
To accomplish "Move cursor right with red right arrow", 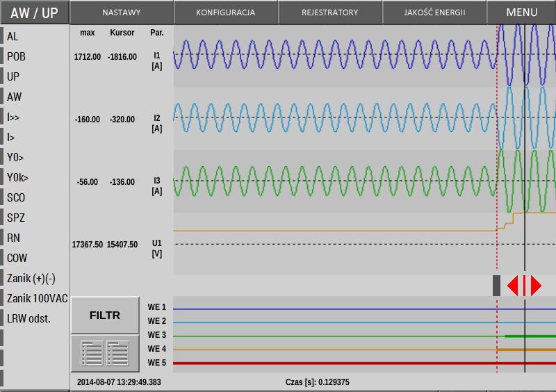I will 536,286.
